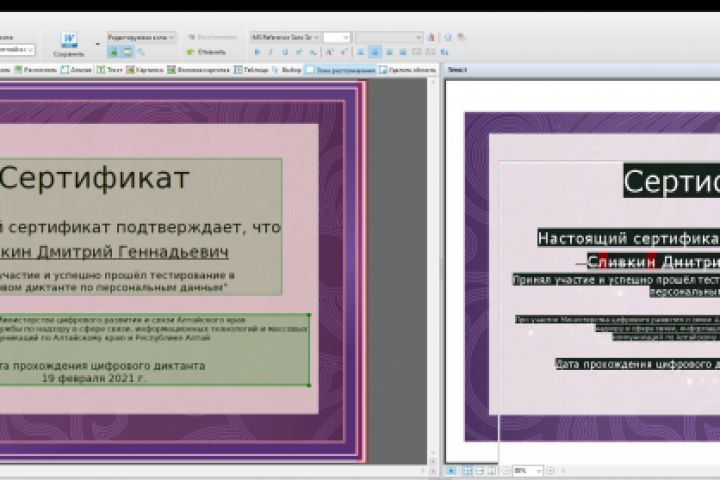Toggle the Underline formatting button
Viewport: 720px width, 480px height.
click(x=285, y=52)
